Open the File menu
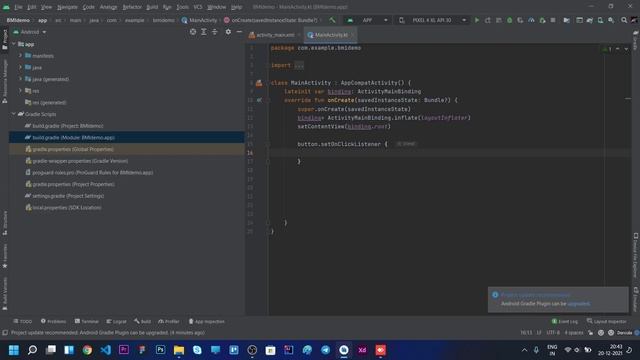640x360 pixels. pos(18,7)
